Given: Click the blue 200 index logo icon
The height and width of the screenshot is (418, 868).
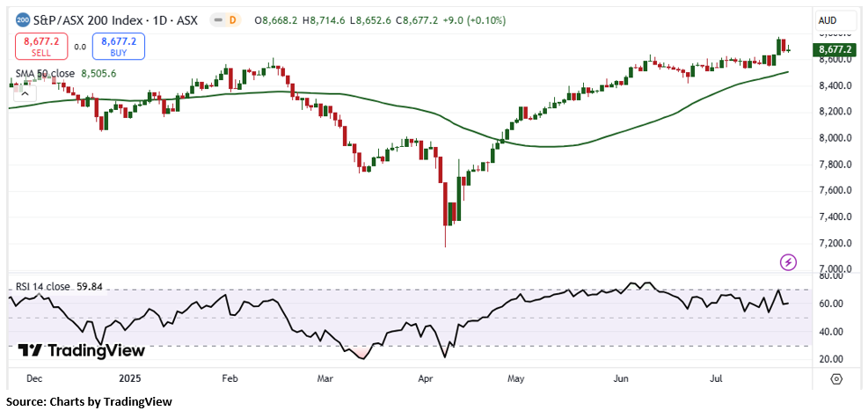Looking at the screenshot, I should [22, 20].
